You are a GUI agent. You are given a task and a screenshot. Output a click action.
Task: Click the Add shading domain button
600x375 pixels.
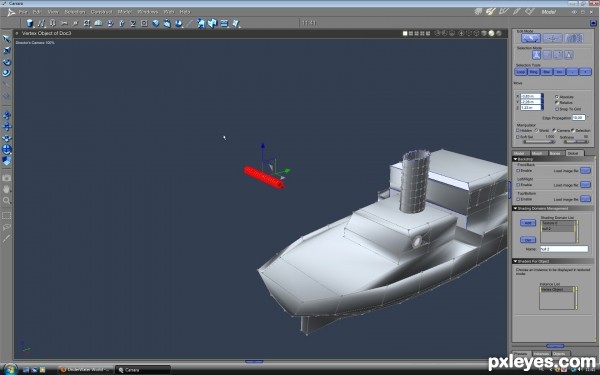coord(528,223)
